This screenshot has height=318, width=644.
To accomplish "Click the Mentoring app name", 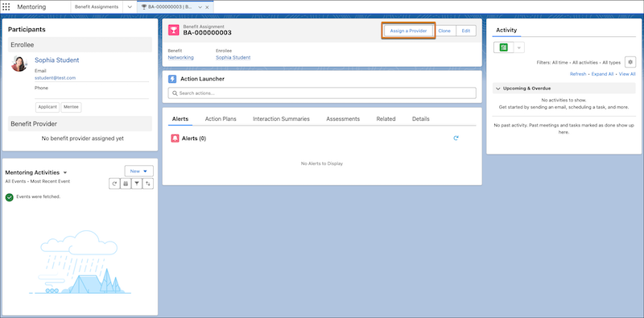I will [x=31, y=7].
